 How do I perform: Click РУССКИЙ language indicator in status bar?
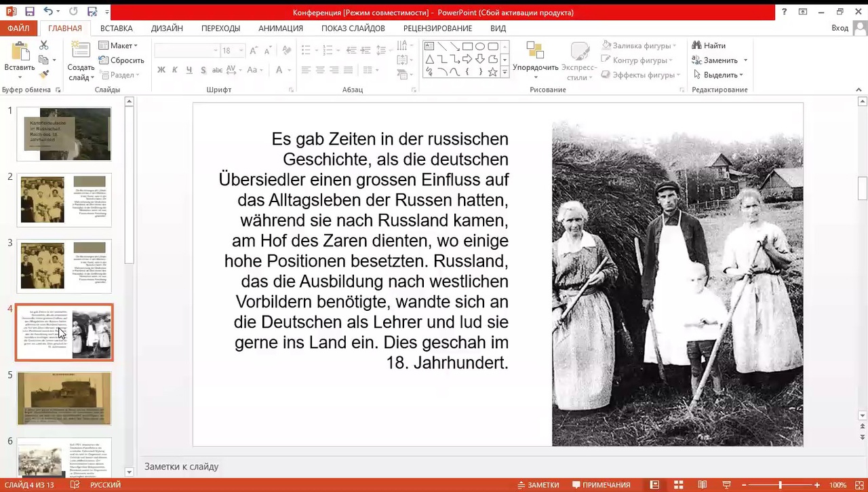pos(105,485)
